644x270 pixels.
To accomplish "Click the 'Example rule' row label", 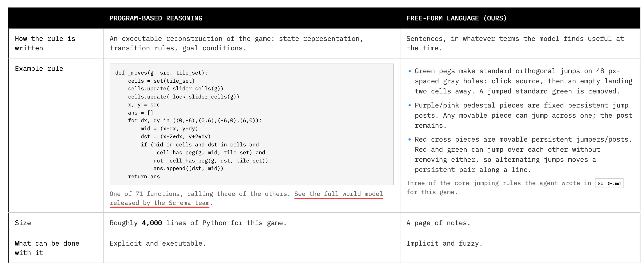I will click(x=39, y=69).
